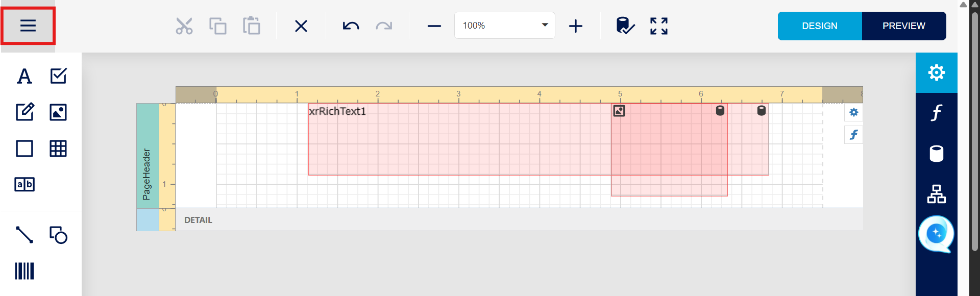Open the hamburger menu
980x296 pixels.
coord(28,26)
